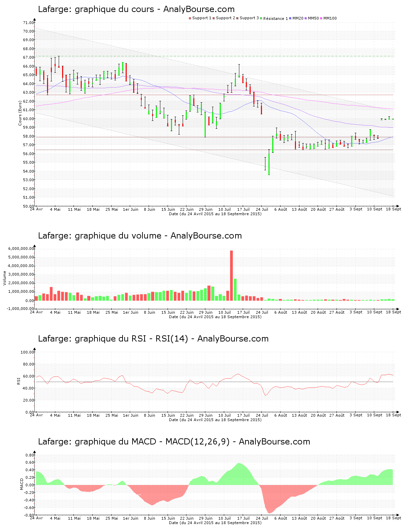Image resolution: width=412 pixels, height=532 pixels.
Task: Click '29 Juin' date on volume chart
Action: (206, 312)
